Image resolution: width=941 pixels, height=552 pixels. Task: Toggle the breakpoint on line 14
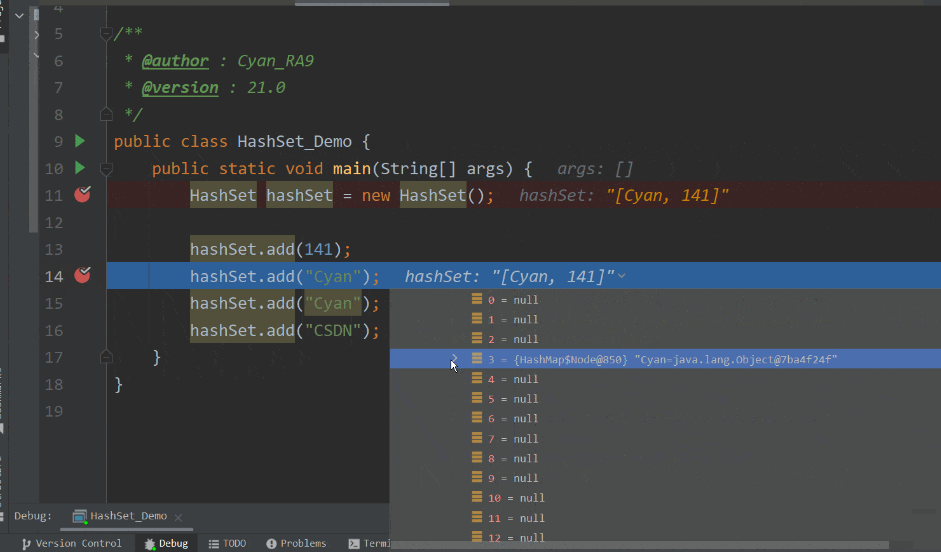[x=82, y=275]
